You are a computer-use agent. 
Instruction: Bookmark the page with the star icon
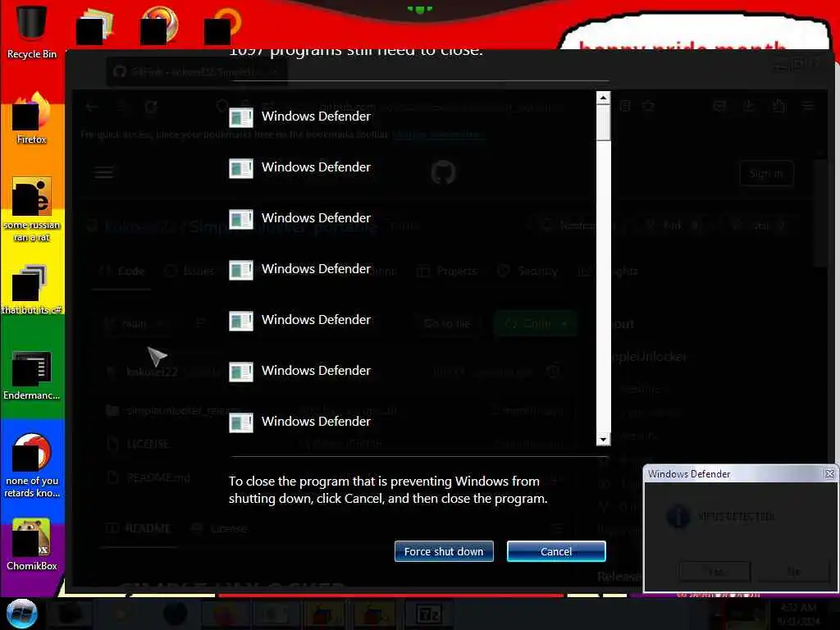click(x=649, y=107)
